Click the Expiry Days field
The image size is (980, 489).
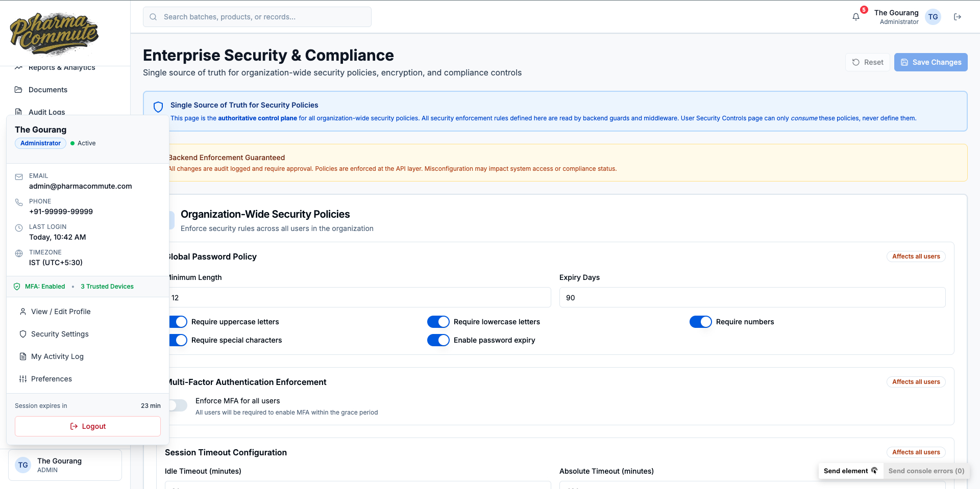752,297
